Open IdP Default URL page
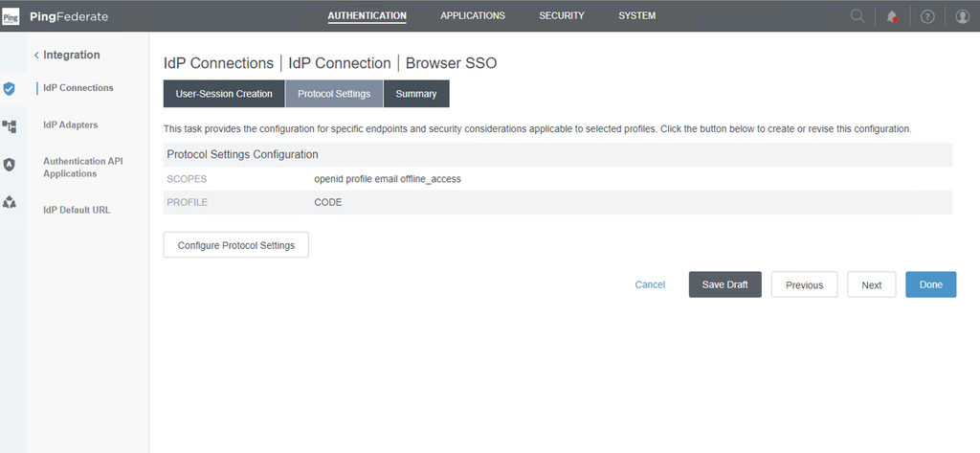The width and height of the screenshot is (980, 453). (x=77, y=210)
